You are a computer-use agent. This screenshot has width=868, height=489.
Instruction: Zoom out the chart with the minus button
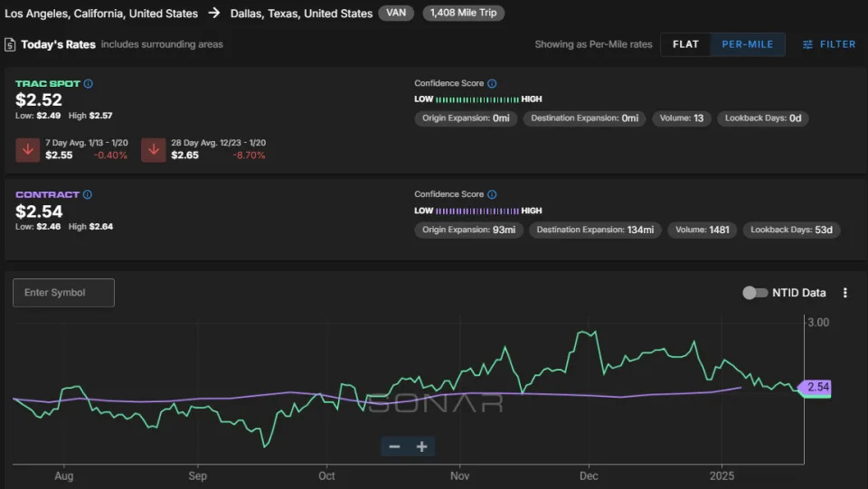(x=394, y=447)
